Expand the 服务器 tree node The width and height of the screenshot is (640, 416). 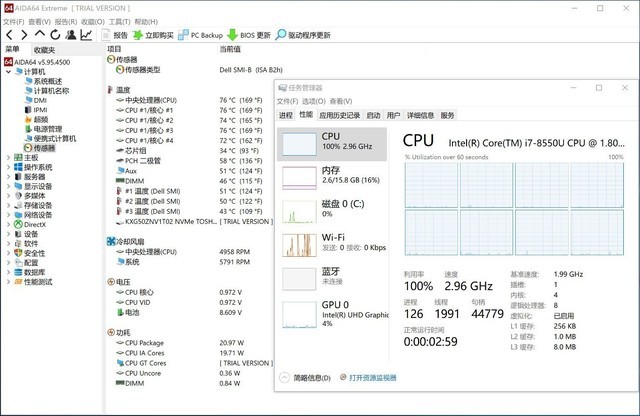click(8, 177)
